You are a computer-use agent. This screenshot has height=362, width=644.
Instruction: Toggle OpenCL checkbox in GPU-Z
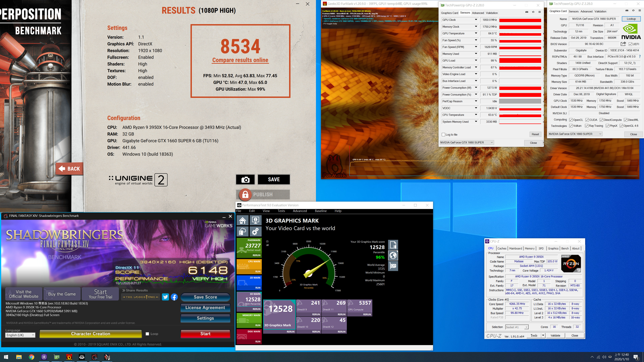click(x=571, y=120)
